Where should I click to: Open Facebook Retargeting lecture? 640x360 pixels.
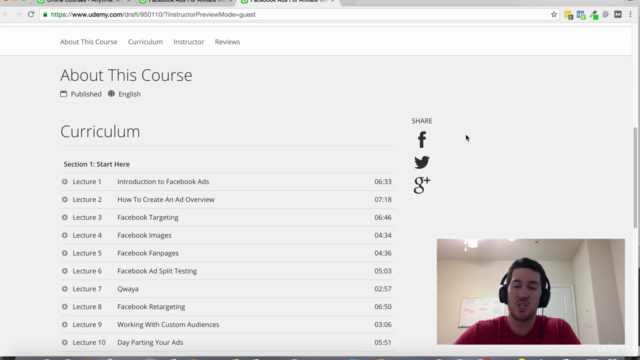click(x=151, y=307)
